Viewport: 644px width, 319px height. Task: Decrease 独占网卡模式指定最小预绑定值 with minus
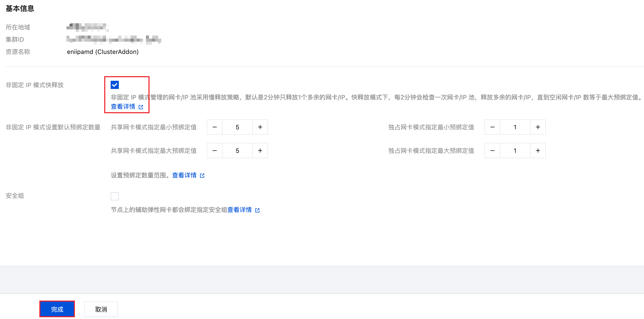point(492,127)
